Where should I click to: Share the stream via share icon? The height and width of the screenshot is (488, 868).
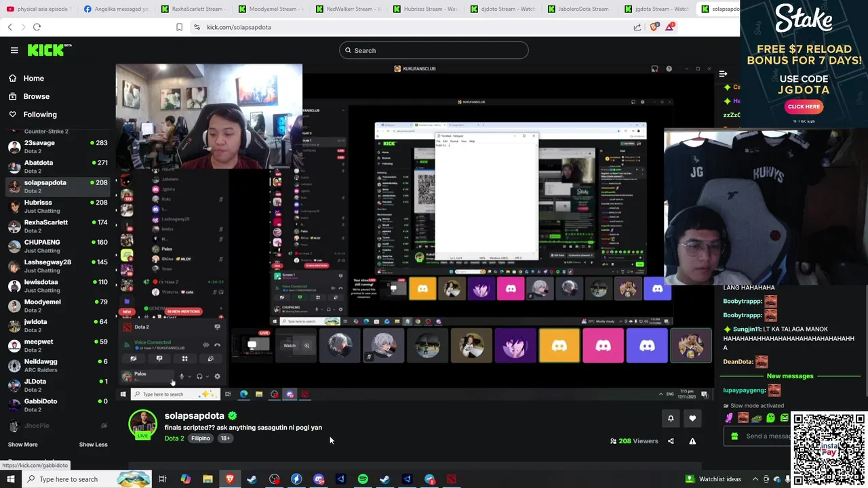pos(671,441)
